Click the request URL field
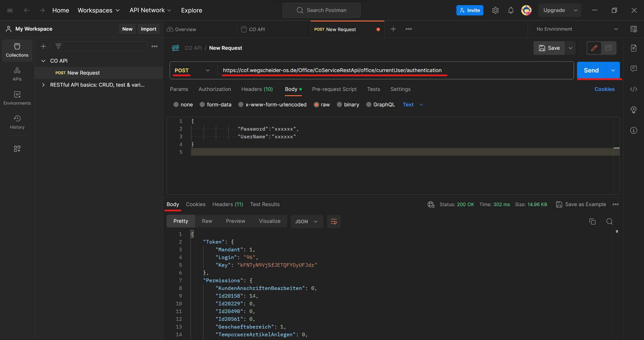This screenshot has height=340, width=644. (x=395, y=70)
